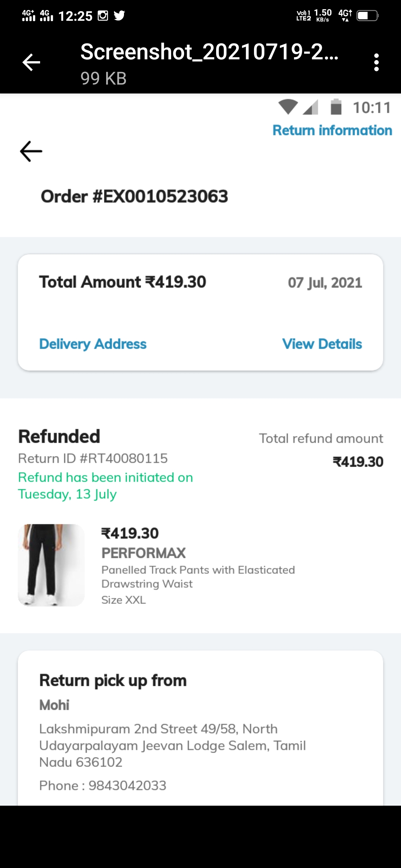Tap the Return pick up from heading

point(113,681)
